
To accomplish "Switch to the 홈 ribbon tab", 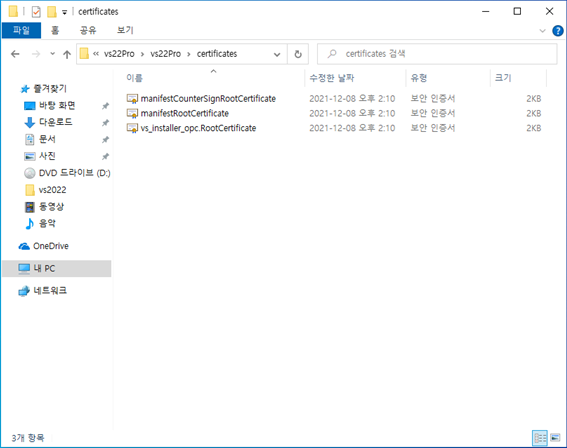I will [55, 30].
